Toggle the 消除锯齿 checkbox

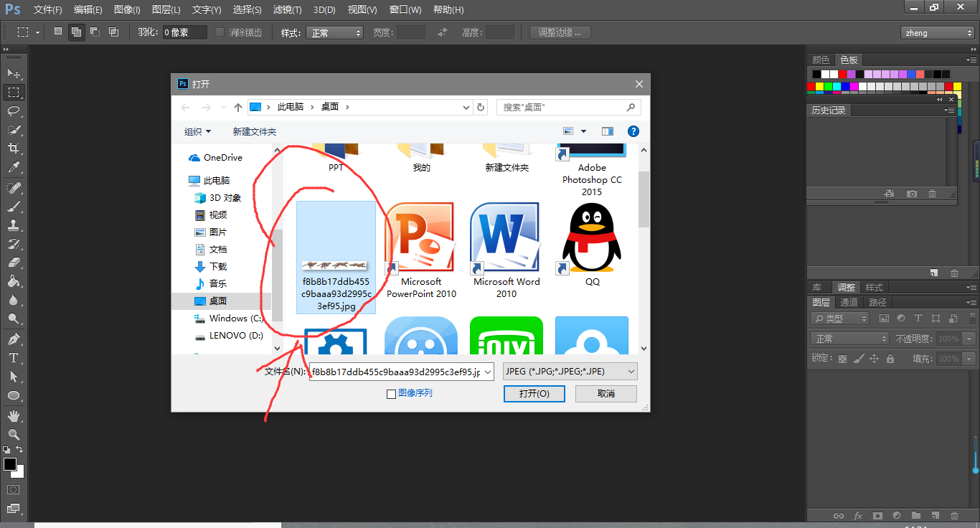[x=220, y=32]
